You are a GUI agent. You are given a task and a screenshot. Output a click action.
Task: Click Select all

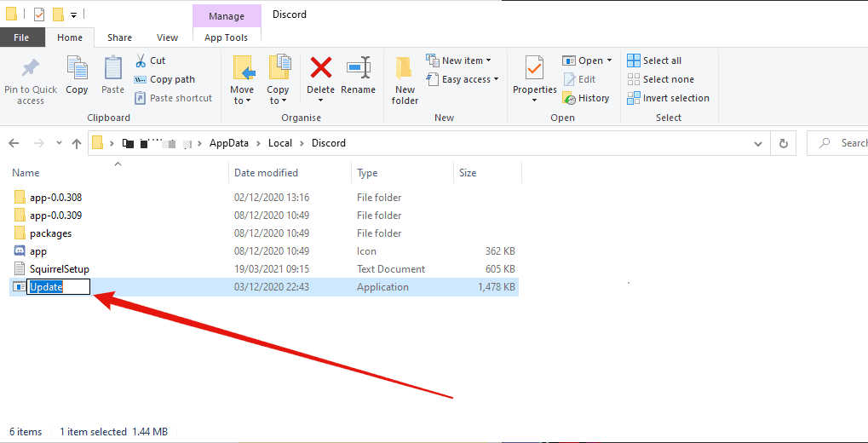pos(654,60)
